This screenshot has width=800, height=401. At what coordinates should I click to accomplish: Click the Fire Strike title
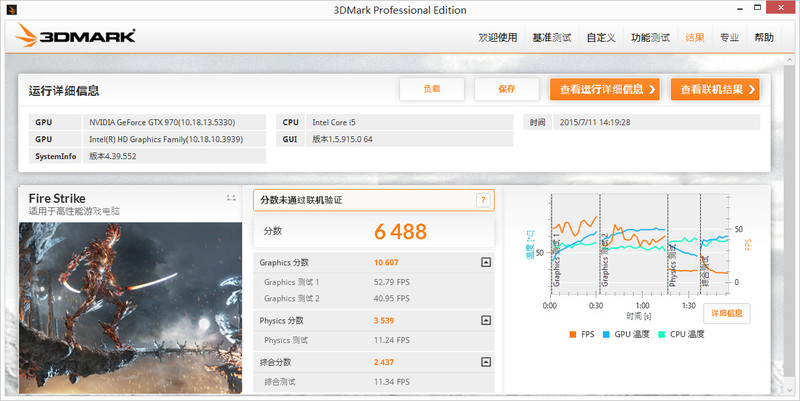tap(57, 198)
